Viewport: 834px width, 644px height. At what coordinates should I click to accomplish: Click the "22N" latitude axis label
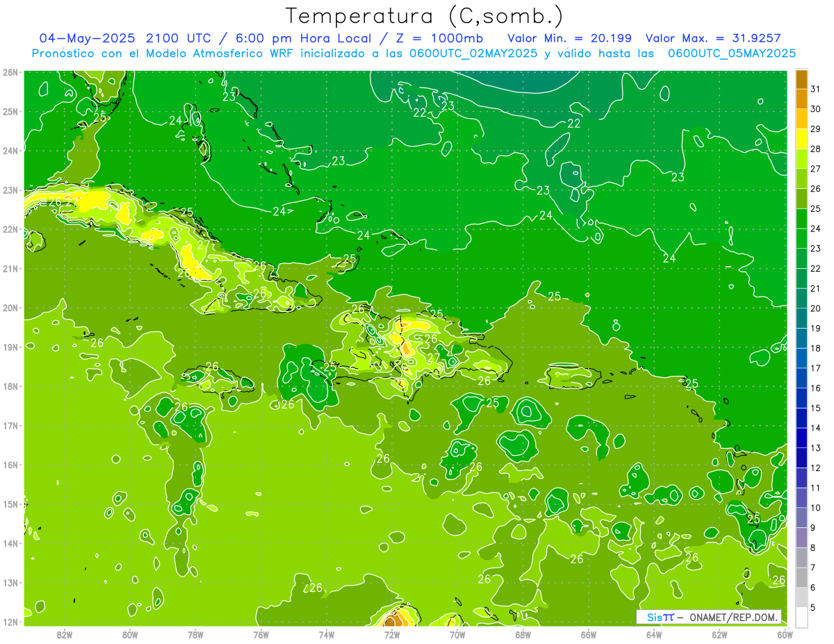click(11, 229)
